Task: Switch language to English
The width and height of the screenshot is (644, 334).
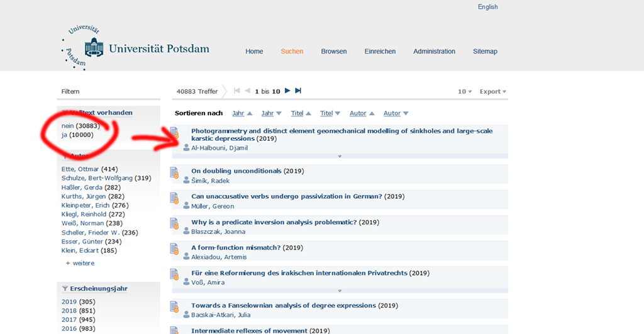Action: tap(487, 7)
